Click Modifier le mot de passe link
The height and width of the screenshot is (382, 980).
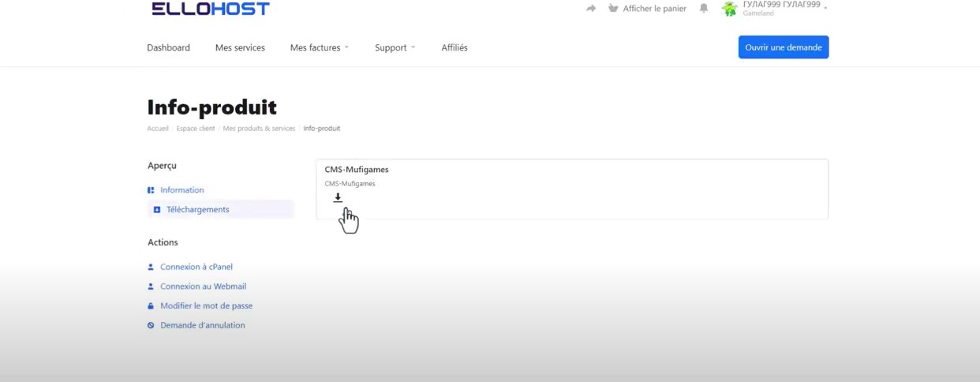pos(206,305)
